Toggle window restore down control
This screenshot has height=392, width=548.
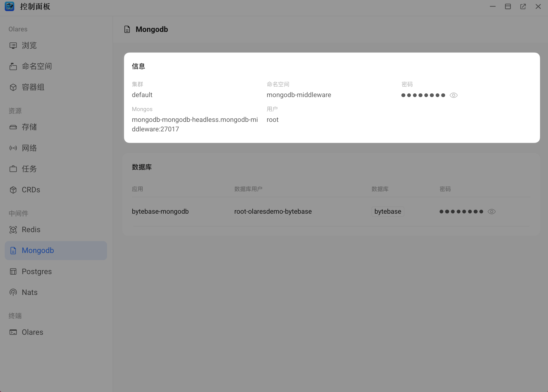[508, 6]
